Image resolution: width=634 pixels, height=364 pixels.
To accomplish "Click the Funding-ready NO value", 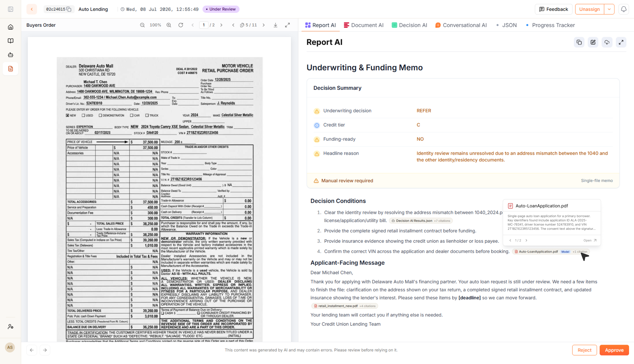I will point(420,139).
